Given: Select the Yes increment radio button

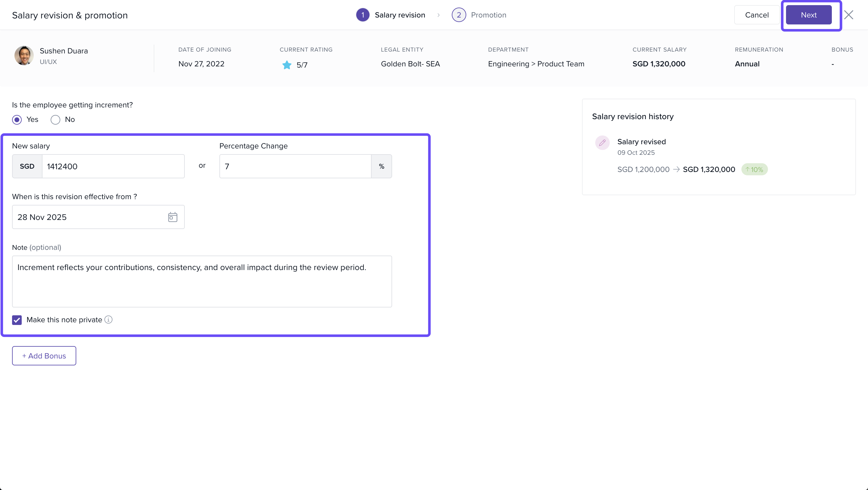Looking at the screenshot, I should click(x=17, y=120).
